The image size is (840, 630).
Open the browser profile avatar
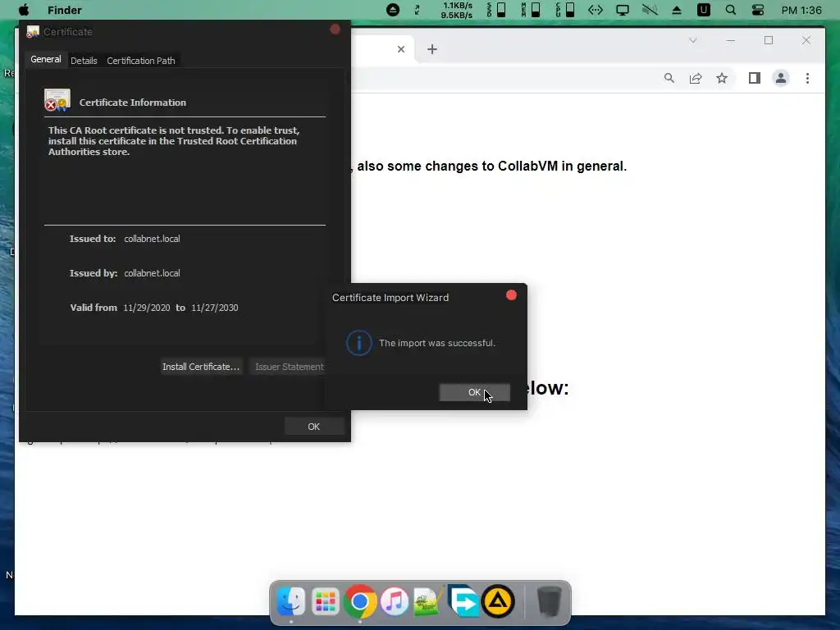click(x=781, y=78)
